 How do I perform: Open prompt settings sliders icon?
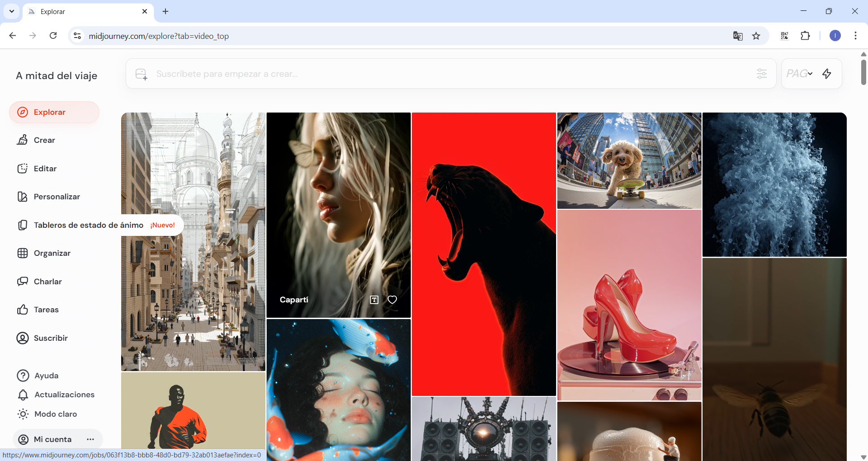(761, 74)
